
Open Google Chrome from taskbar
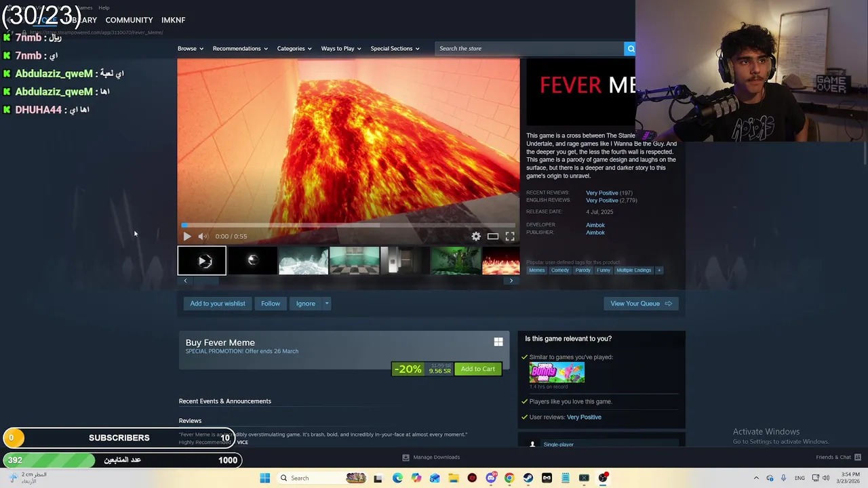tap(509, 478)
